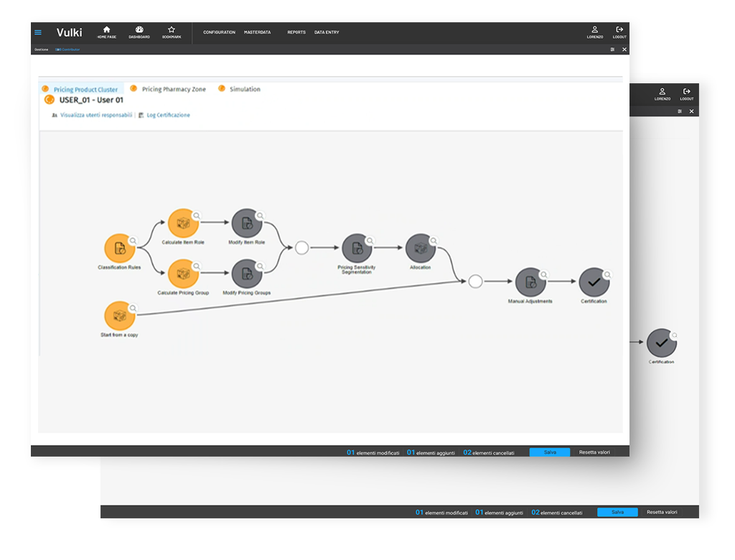Open the Lorenzo user profile icon

(x=594, y=30)
